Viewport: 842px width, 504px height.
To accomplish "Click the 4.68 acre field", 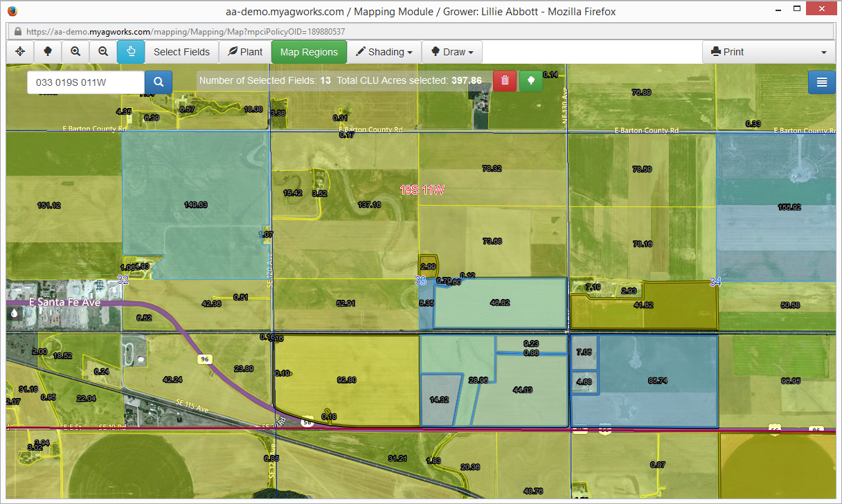I will pos(584,381).
